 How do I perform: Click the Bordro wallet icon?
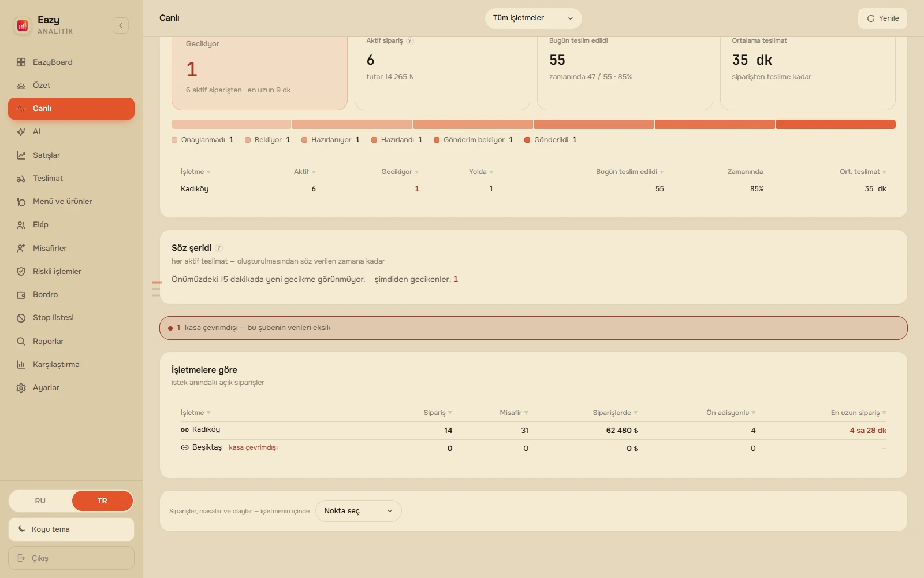pos(21,295)
